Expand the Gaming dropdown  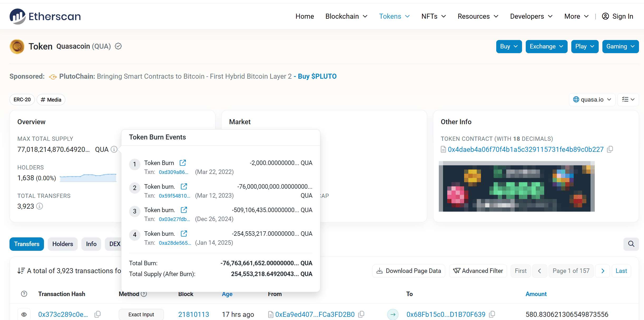pos(620,46)
